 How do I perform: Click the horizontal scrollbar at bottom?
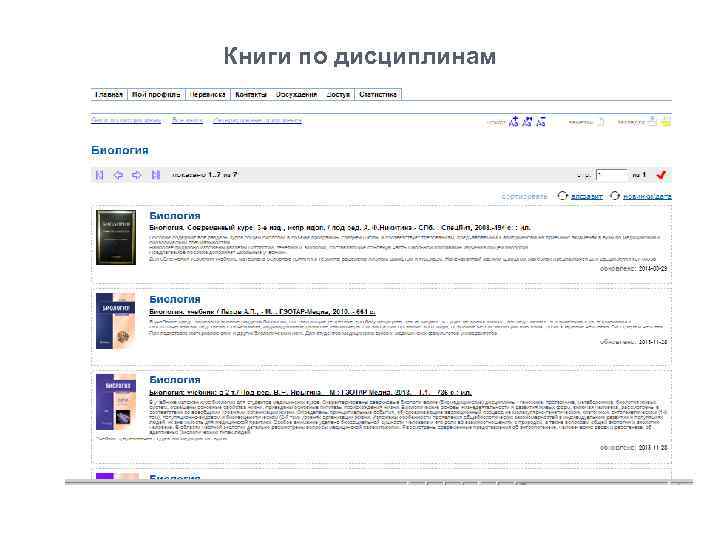(379, 482)
